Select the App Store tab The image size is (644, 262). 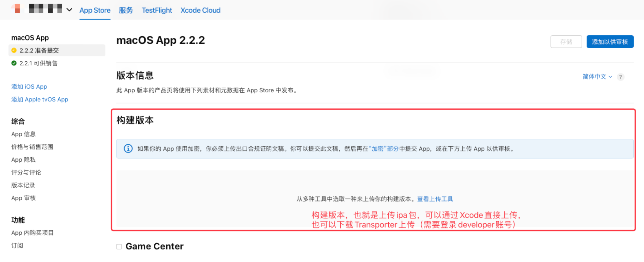pyautogui.click(x=95, y=10)
